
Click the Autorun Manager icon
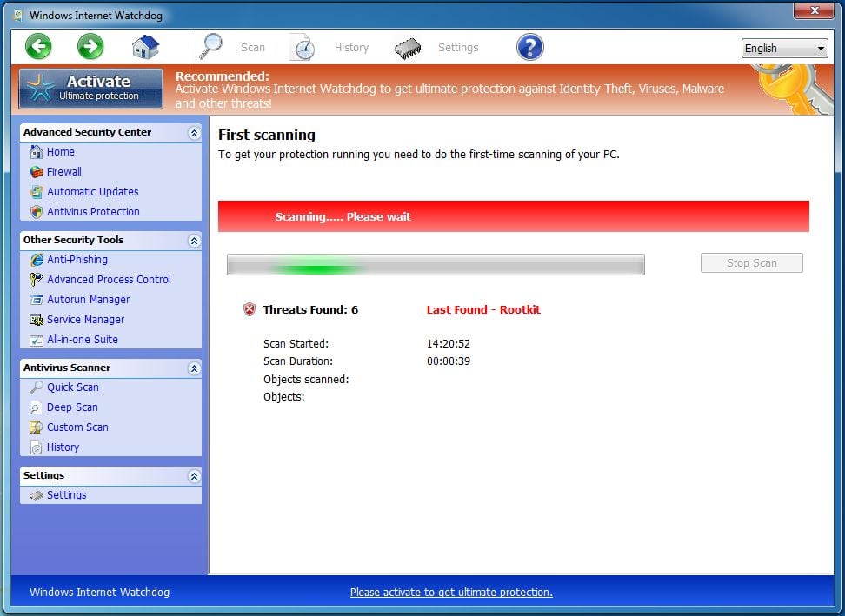[x=37, y=300]
